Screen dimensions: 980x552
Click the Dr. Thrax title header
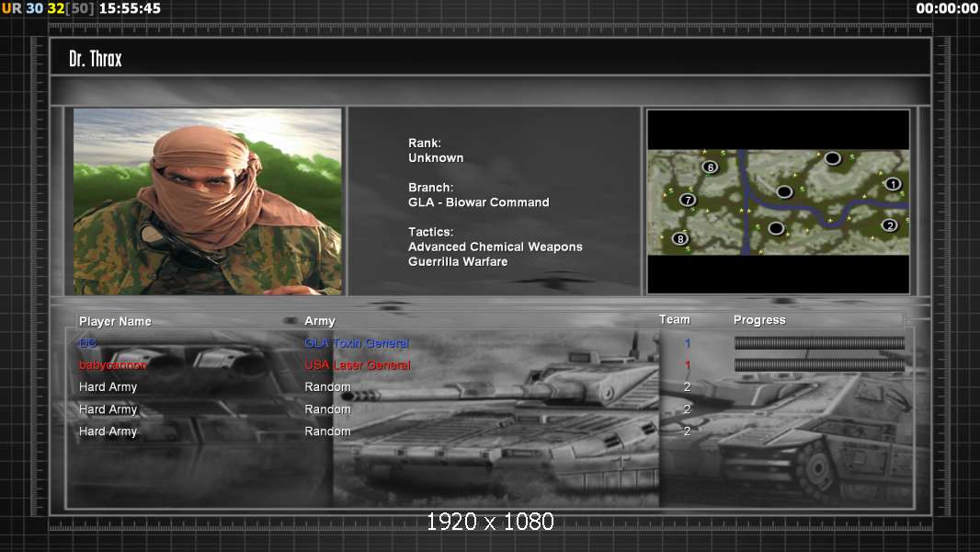click(x=96, y=59)
